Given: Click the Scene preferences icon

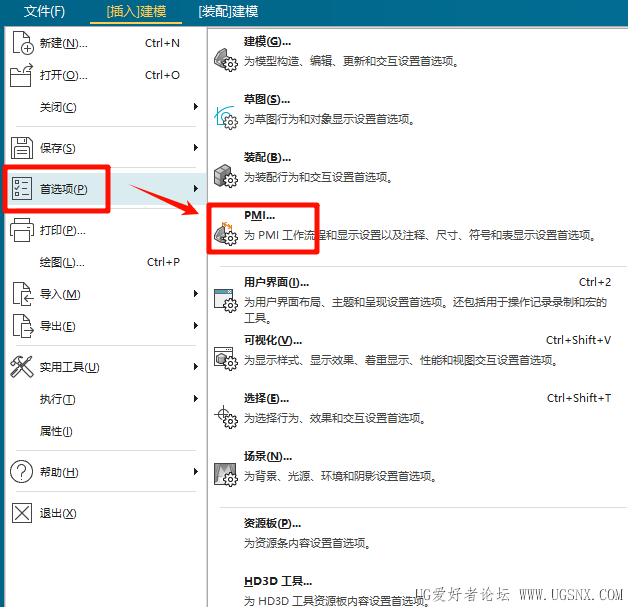Looking at the screenshot, I should click(225, 474).
